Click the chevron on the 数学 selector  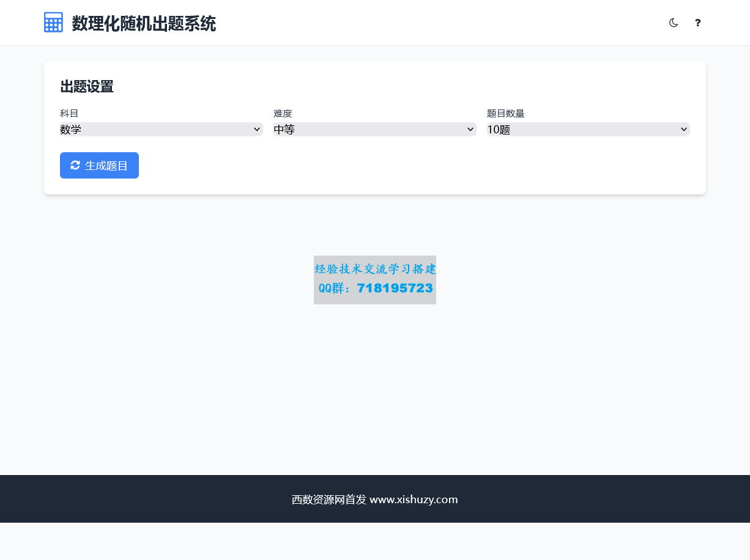[x=257, y=129]
